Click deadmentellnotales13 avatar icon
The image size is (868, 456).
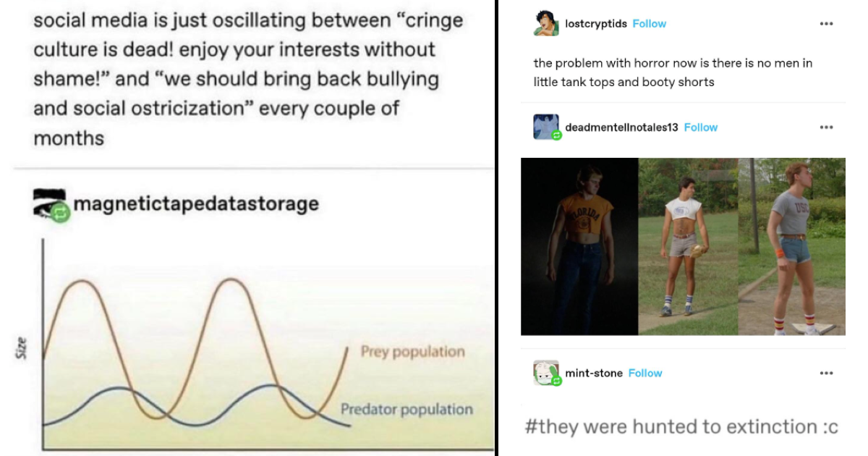click(545, 127)
